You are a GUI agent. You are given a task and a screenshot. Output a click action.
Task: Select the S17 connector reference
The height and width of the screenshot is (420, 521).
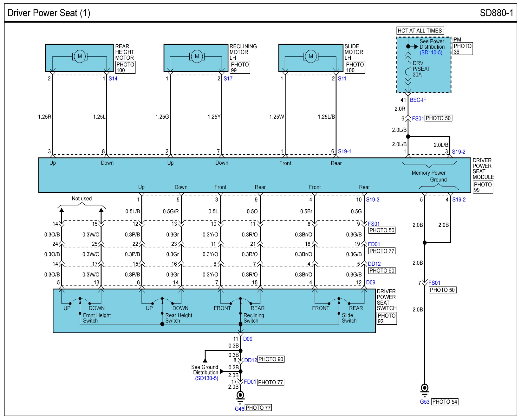pyautogui.click(x=228, y=79)
